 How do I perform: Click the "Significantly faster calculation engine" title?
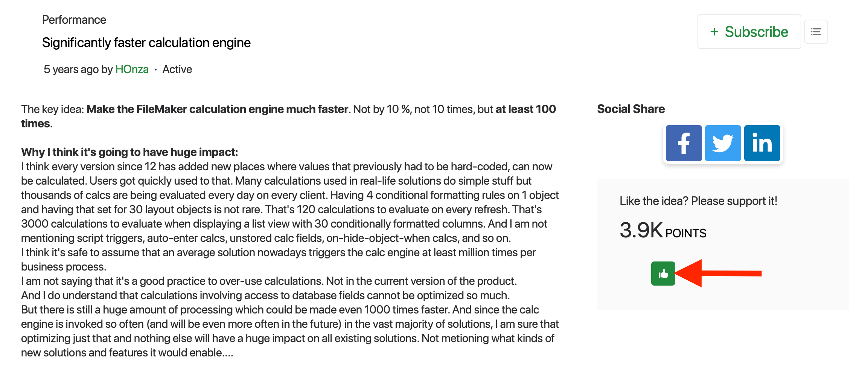(146, 43)
